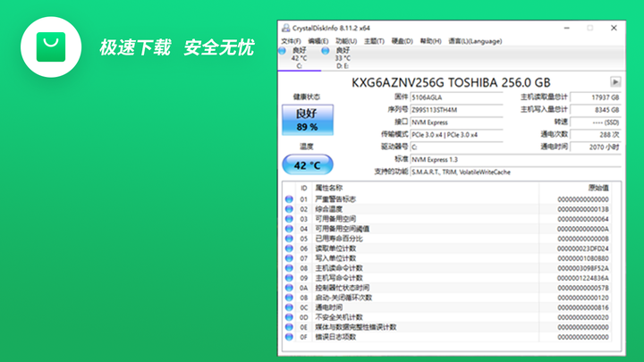
Task: Click the 属性名称 column header
Action: [328, 188]
